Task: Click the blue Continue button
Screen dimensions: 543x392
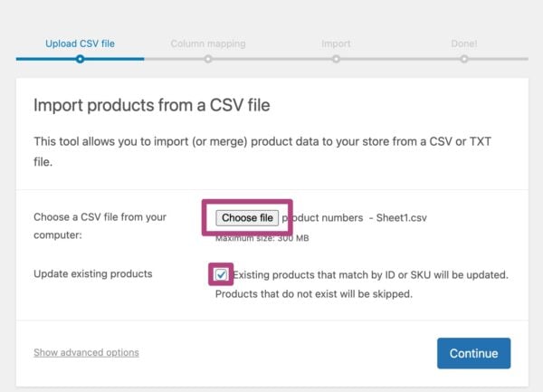Action: click(x=473, y=353)
